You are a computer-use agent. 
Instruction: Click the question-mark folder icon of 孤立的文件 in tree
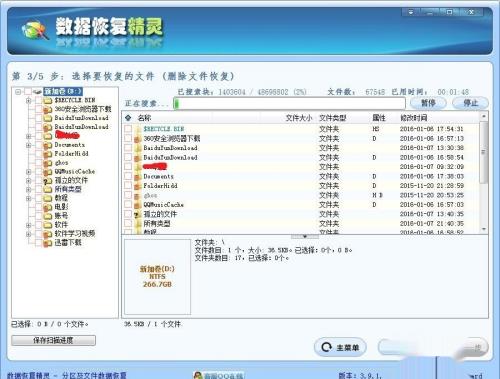pos(48,181)
